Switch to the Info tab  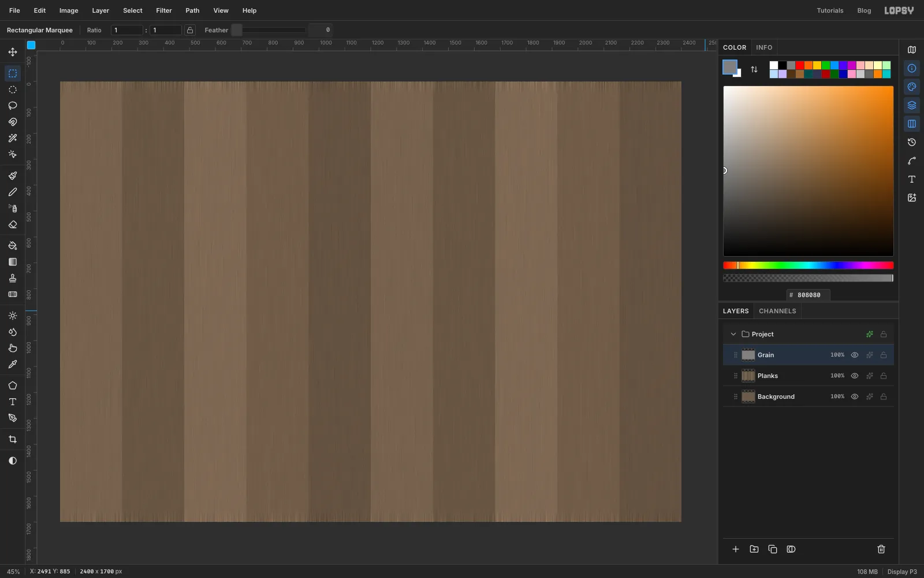tap(764, 47)
